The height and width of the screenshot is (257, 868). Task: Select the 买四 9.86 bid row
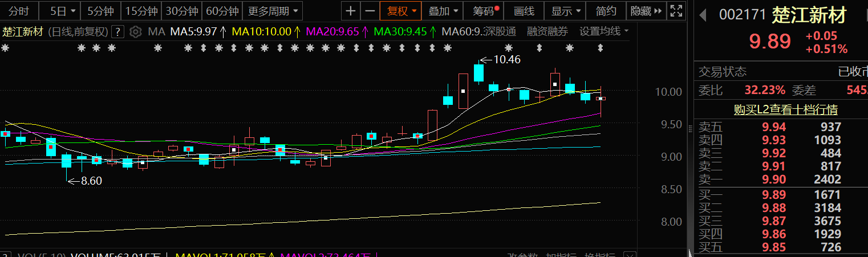pyautogui.click(x=781, y=234)
